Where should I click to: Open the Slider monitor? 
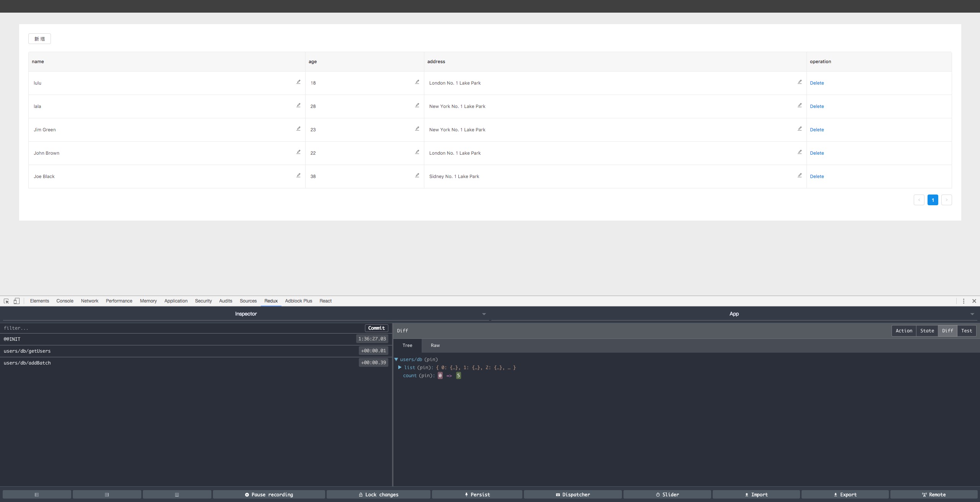pyautogui.click(x=667, y=495)
